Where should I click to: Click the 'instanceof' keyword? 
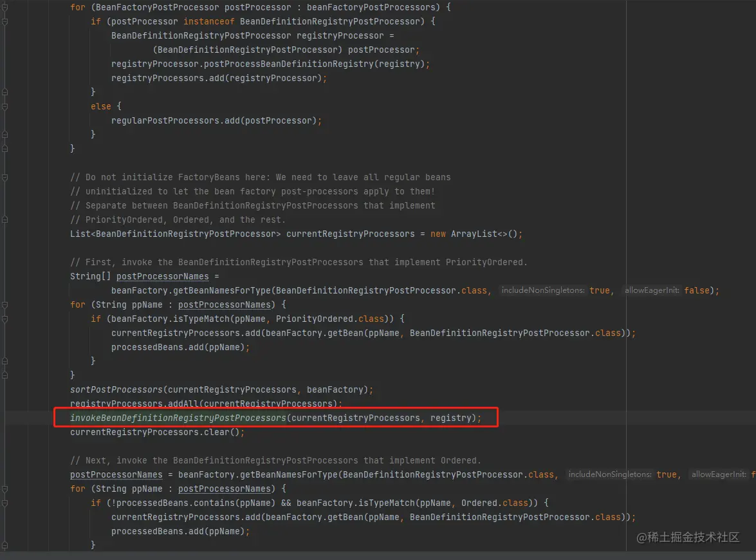click(208, 22)
